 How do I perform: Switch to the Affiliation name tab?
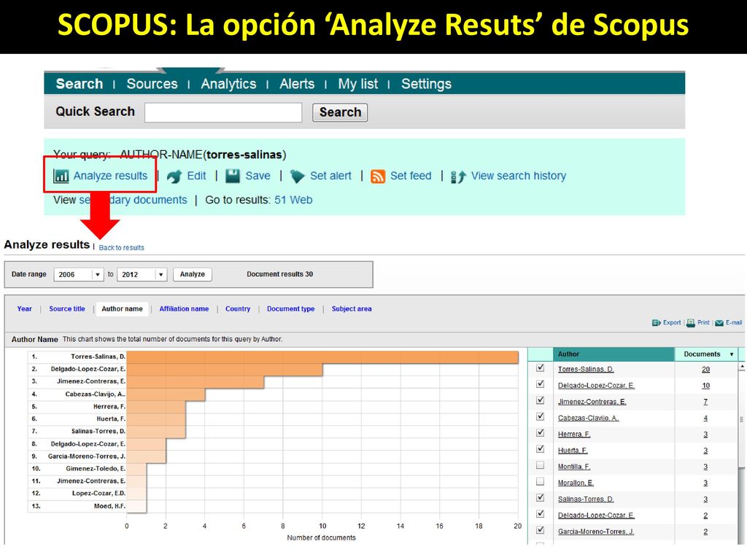click(x=184, y=308)
